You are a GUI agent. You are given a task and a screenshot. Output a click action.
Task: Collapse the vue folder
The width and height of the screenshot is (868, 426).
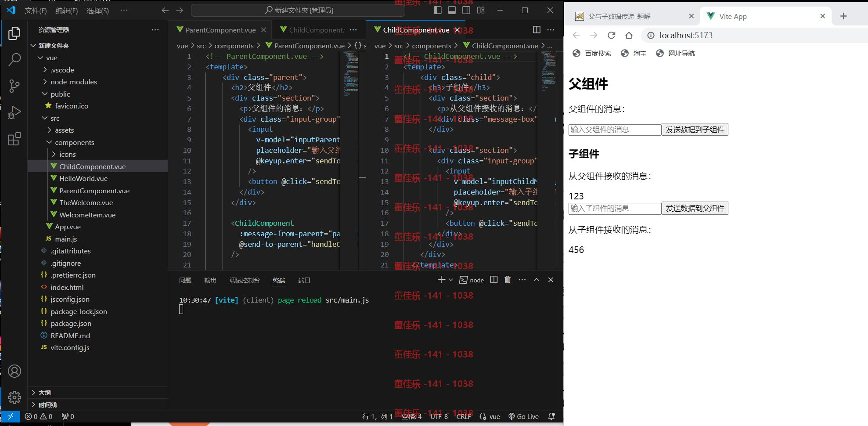pos(52,58)
